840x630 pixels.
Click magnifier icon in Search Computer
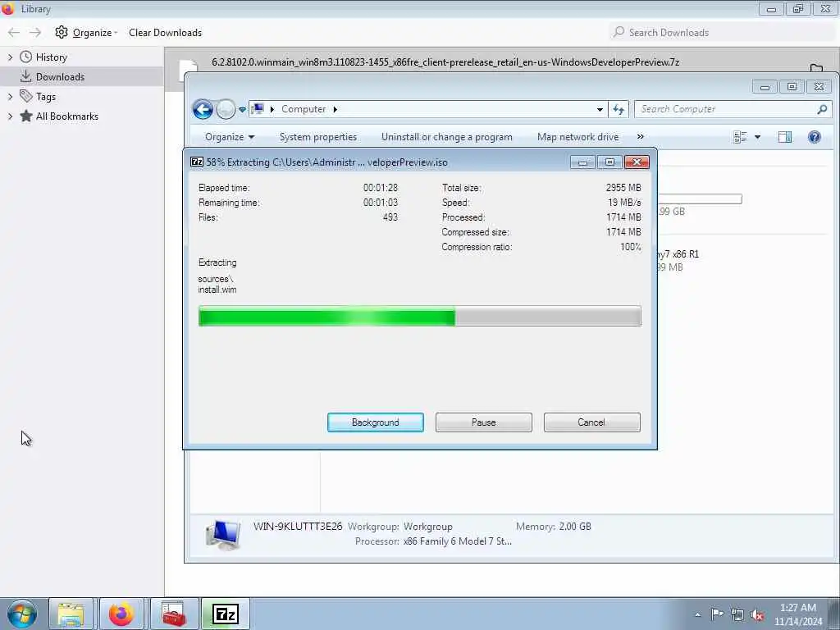point(822,109)
